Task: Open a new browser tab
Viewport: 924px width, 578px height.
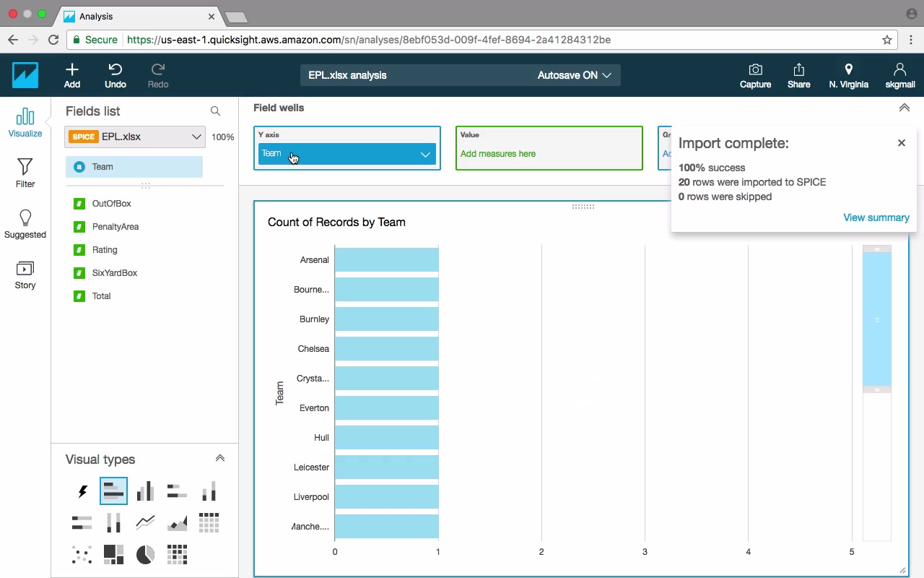Action: coord(236,17)
